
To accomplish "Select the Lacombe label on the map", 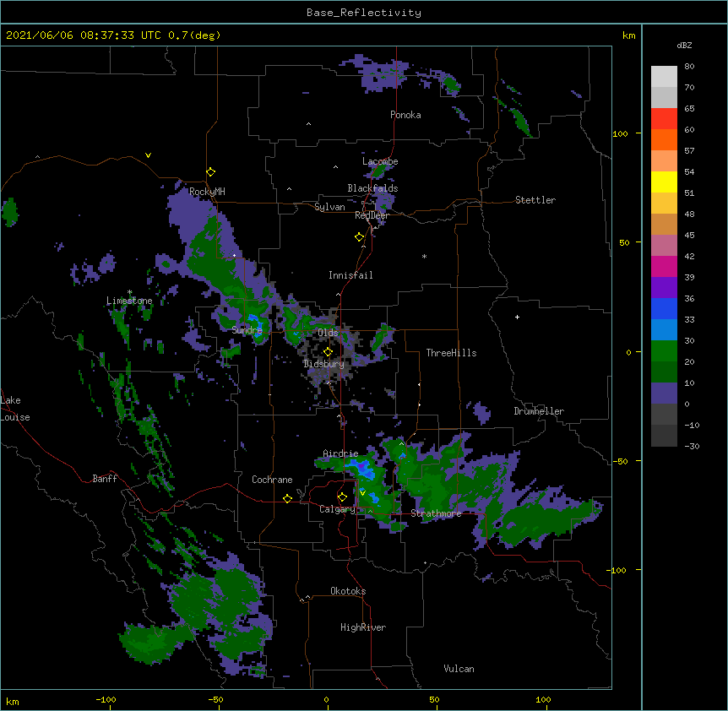I will pyautogui.click(x=380, y=161).
